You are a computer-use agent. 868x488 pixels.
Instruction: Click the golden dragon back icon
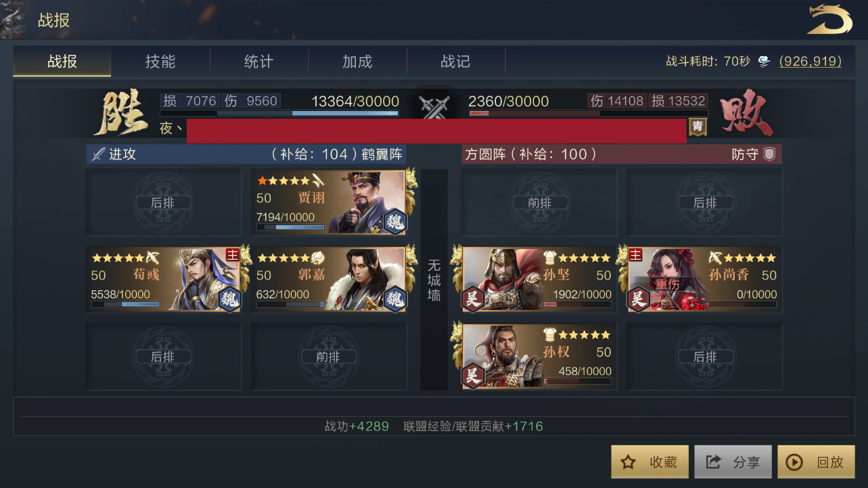point(829,20)
